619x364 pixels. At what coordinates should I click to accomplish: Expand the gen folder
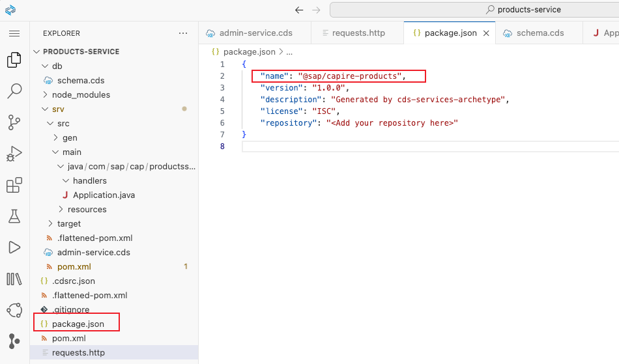(x=69, y=137)
